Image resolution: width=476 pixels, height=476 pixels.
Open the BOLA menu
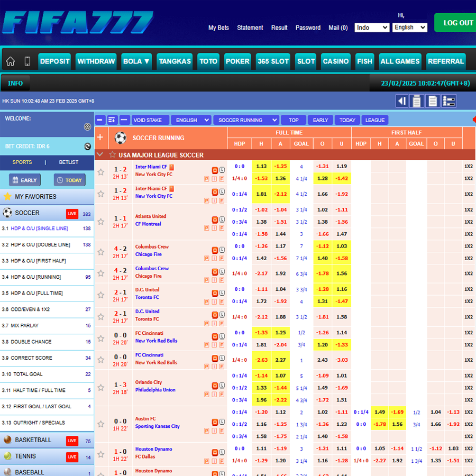click(136, 61)
